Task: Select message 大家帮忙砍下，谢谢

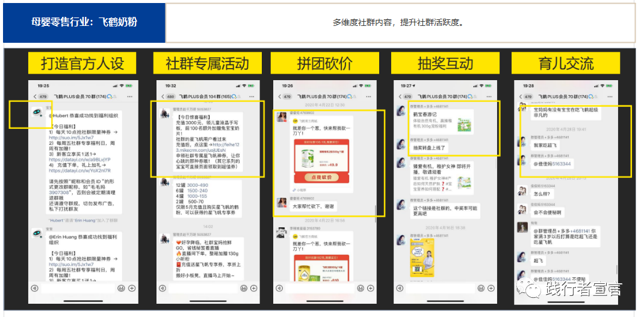Action: (x=314, y=206)
